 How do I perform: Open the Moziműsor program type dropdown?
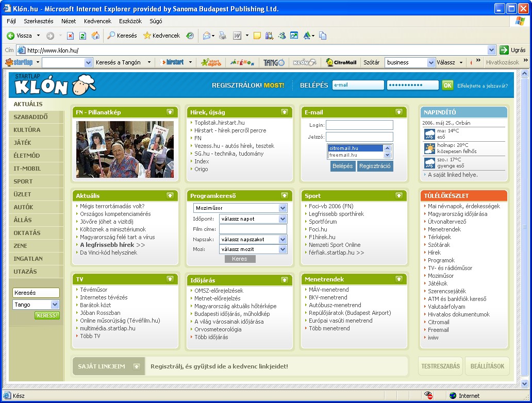[282, 208]
